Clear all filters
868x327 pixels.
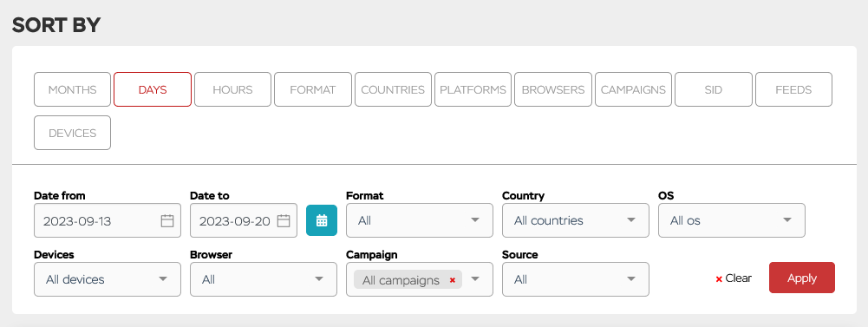click(734, 278)
